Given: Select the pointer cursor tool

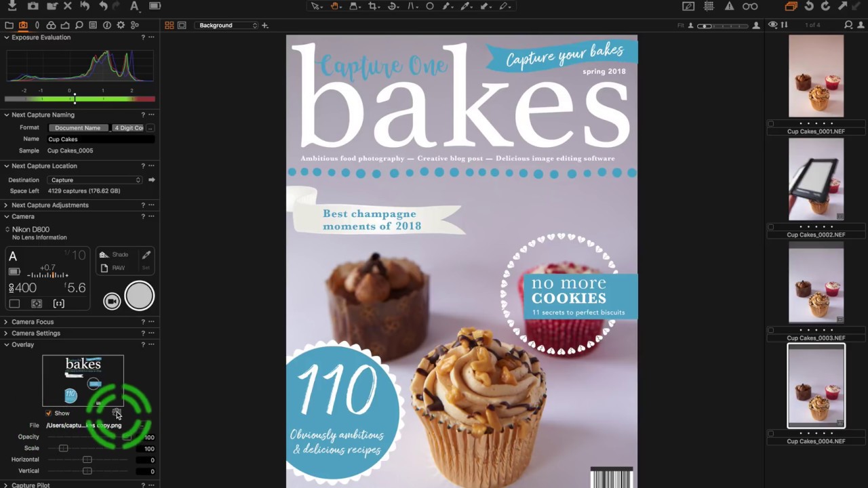Looking at the screenshot, I should tap(315, 6).
